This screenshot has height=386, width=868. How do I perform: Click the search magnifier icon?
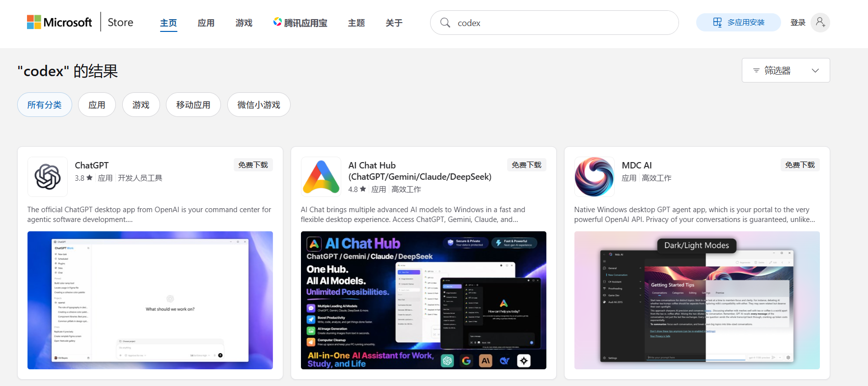(x=445, y=23)
